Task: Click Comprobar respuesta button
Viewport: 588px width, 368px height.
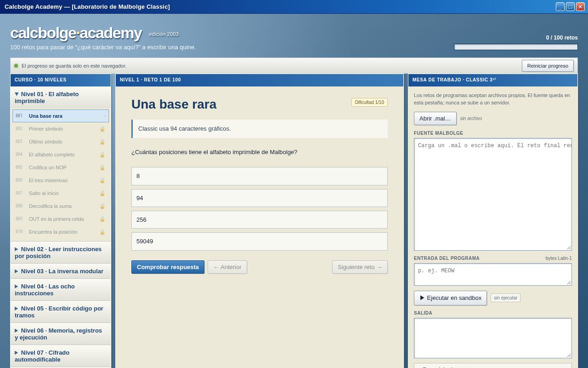Action: [x=168, y=267]
